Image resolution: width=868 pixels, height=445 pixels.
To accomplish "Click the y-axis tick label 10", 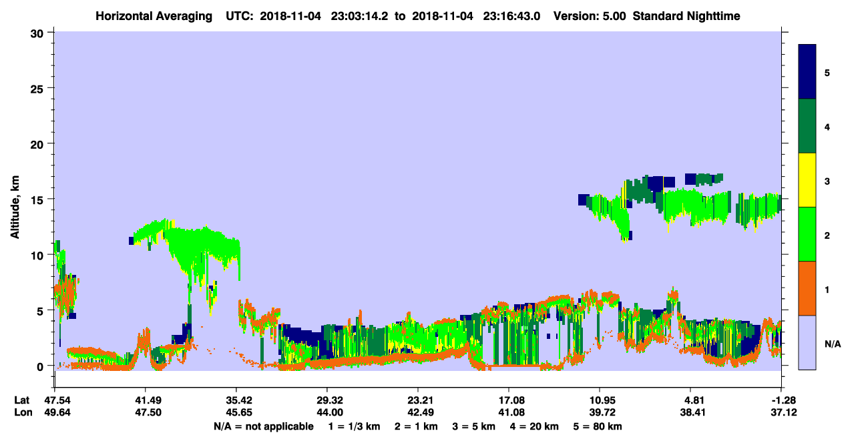I will [39, 255].
